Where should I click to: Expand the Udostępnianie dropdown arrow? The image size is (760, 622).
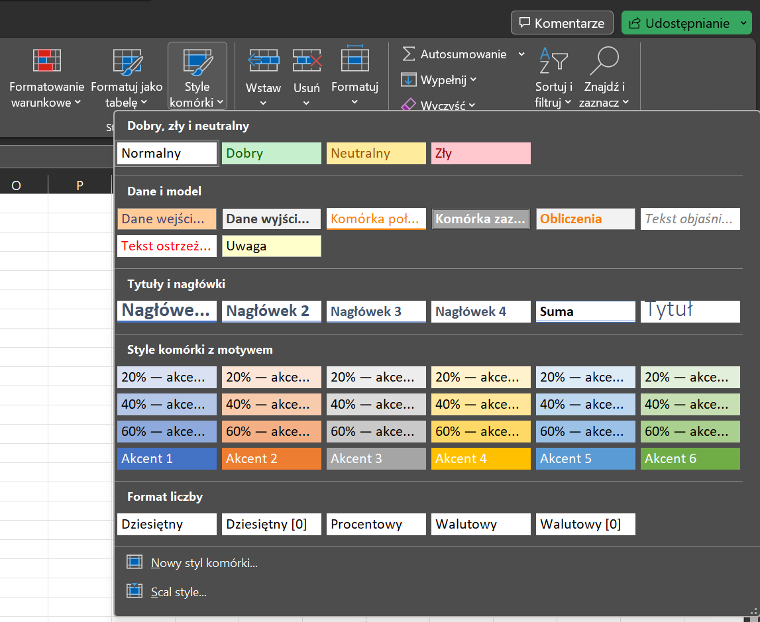tap(743, 22)
